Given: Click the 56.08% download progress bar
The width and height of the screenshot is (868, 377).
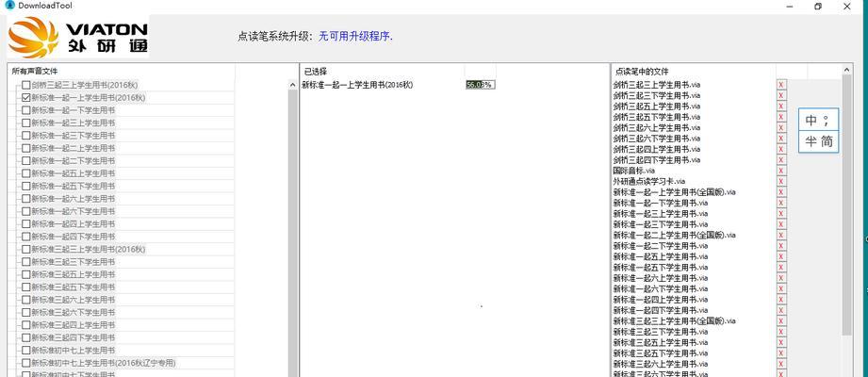Looking at the screenshot, I should click(x=480, y=85).
